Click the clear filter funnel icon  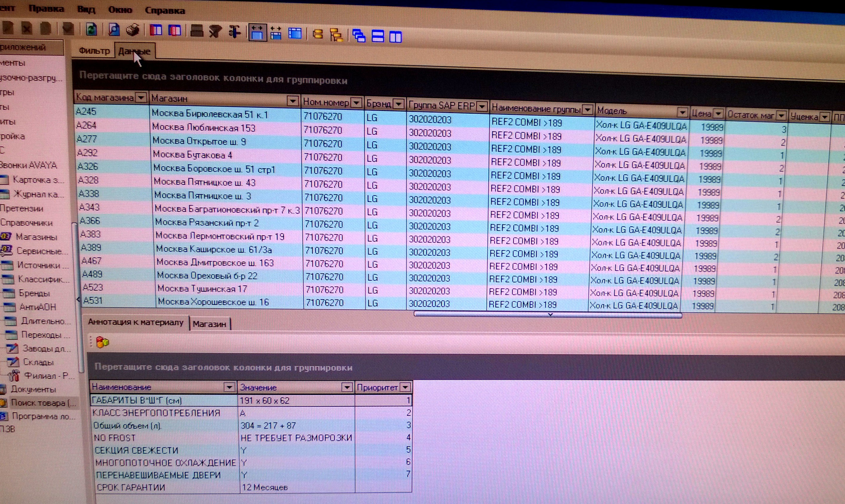pos(215,32)
